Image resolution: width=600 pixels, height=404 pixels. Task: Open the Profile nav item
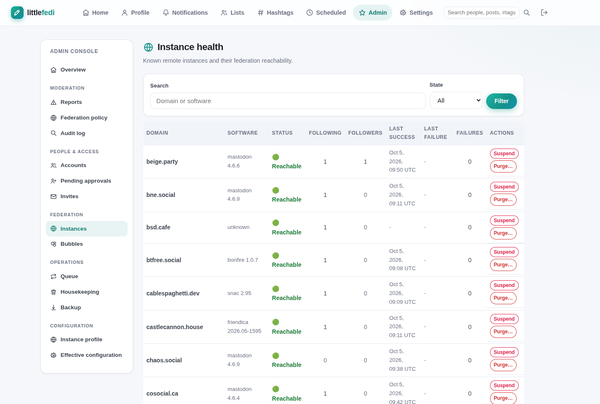tap(135, 13)
